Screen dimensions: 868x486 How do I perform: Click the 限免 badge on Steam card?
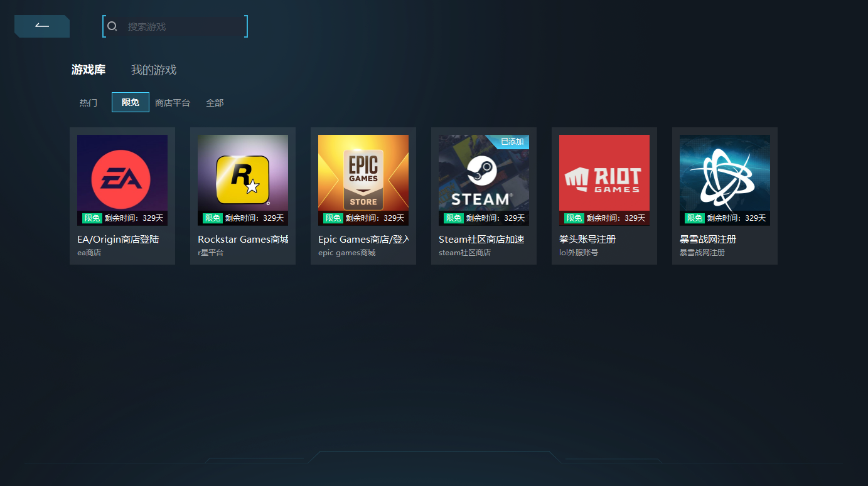pos(454,218)
